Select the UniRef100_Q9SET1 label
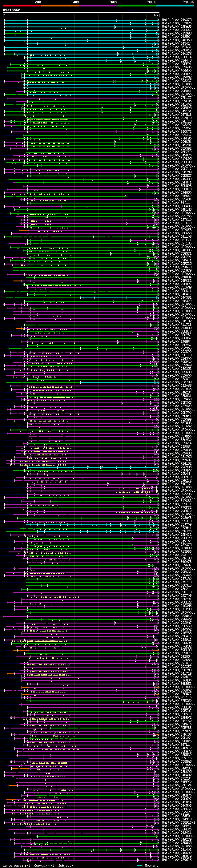Screen dimensions: 197x868 click(177, 504)
